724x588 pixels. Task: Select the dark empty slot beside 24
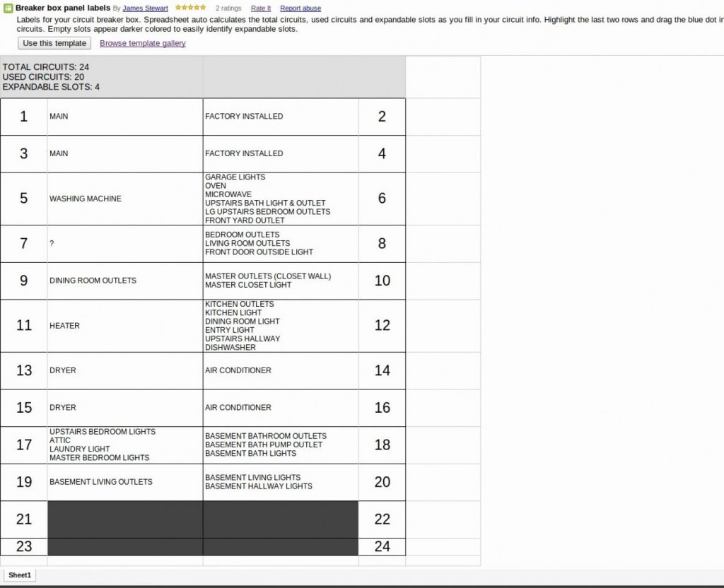[x=280, y=546]
